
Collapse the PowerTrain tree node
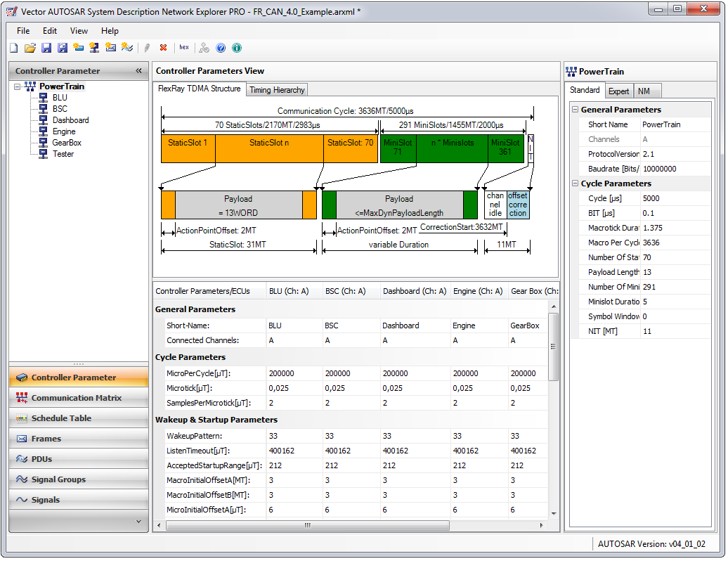(x=17, y=86)
